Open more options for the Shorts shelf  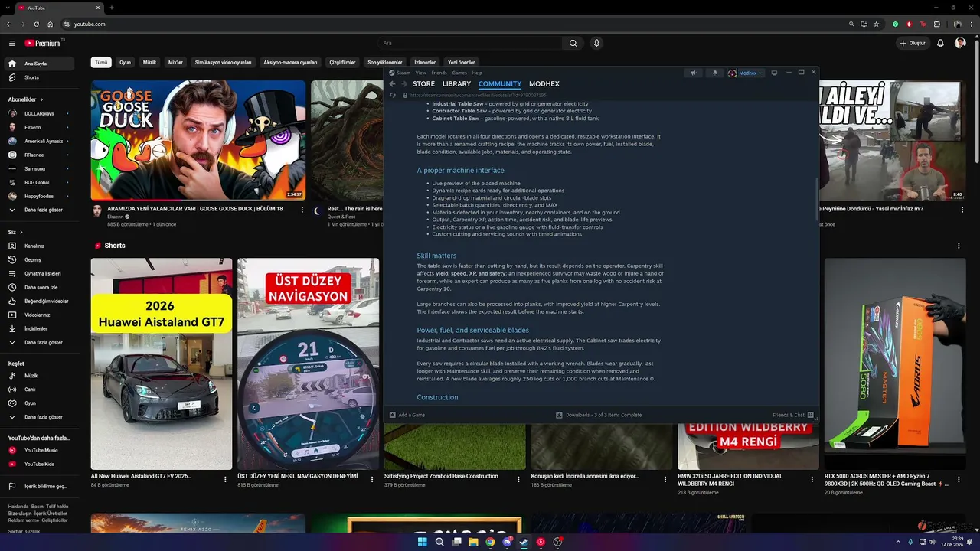click(x=959, y=246)
